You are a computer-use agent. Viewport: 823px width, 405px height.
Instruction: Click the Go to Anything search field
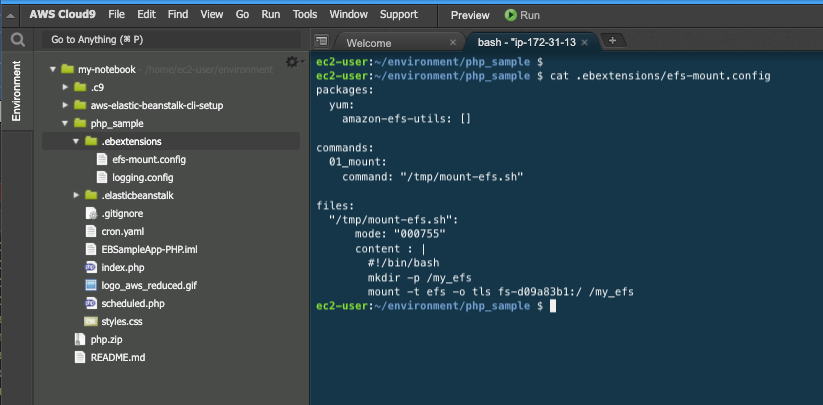tap(171, 40)
